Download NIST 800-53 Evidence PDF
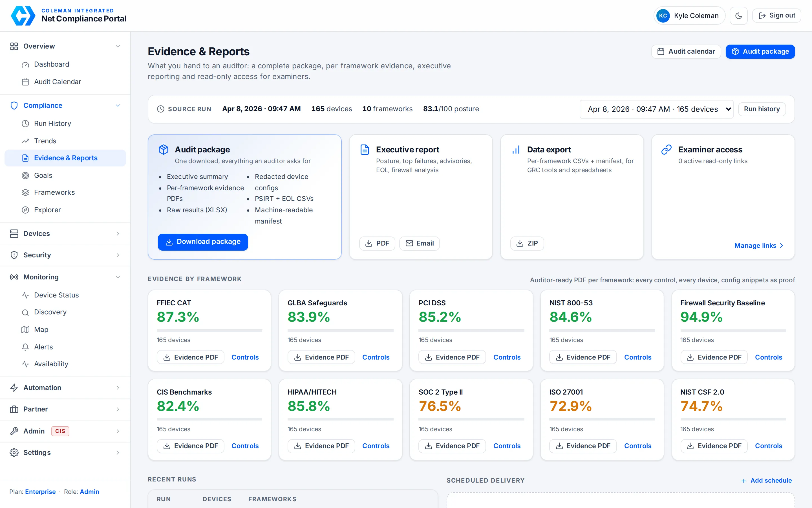The image size is (812, 508). [583, 357]
